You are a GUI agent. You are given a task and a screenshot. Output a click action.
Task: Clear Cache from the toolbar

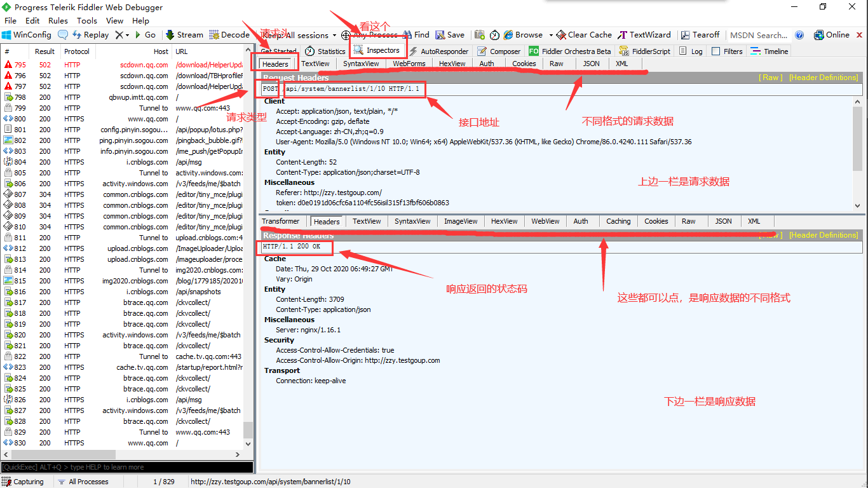pos(584,35)
